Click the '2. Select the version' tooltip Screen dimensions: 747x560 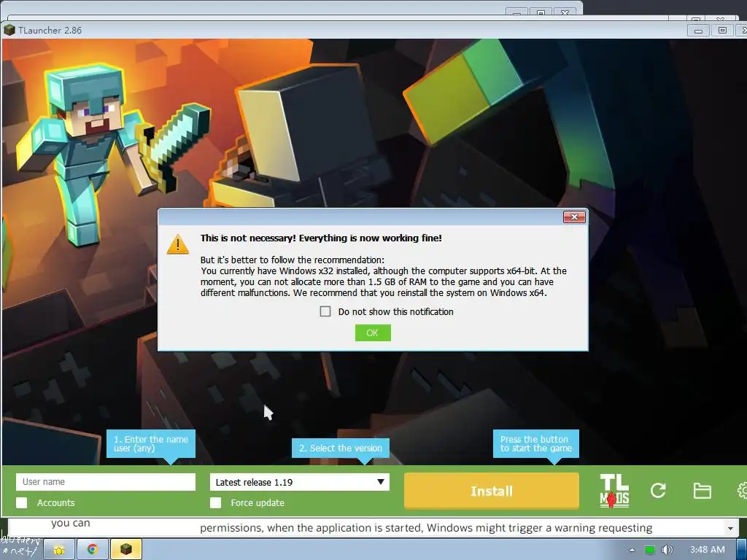(x=340, y=448)
